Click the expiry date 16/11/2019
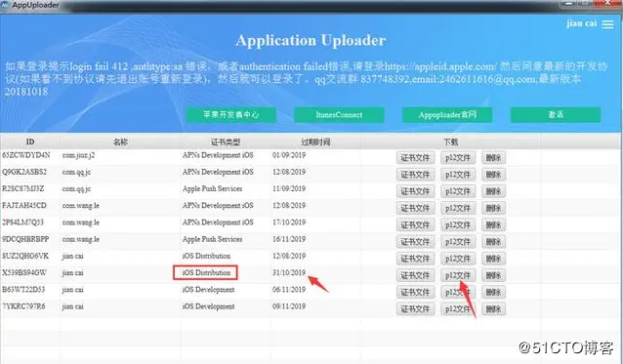This screenshot has width=623, height=364. tap(289, 239)
